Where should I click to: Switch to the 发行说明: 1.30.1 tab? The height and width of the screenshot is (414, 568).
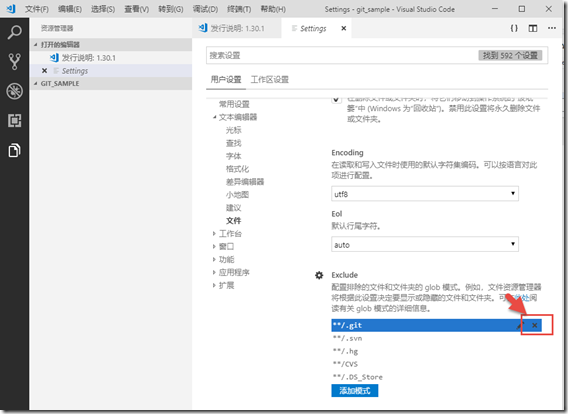pyautogui.click(x=237, y=28)
